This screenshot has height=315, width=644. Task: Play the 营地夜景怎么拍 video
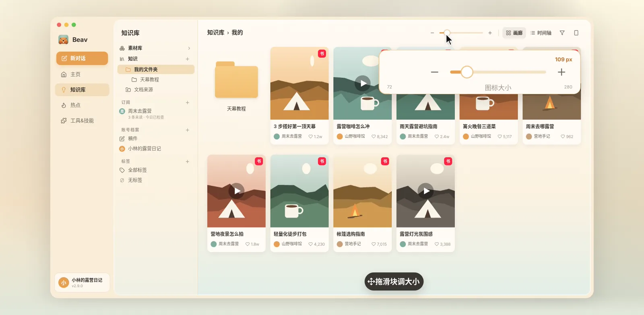click(x=236, y=191)
